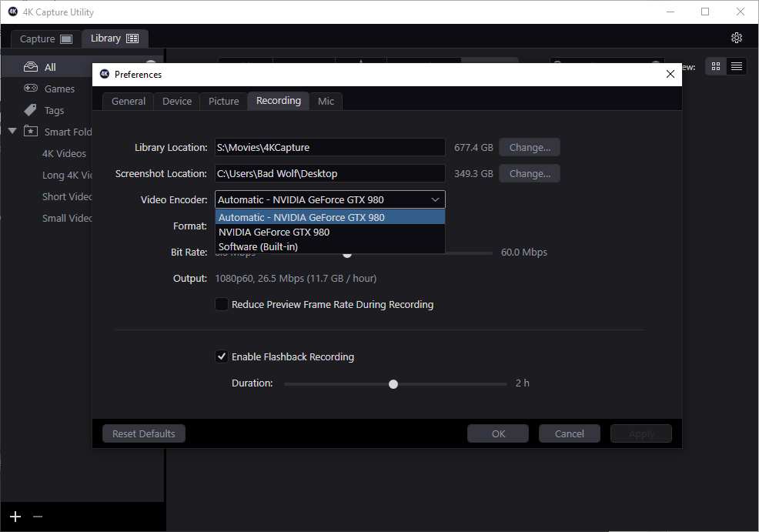This screenshot has height=532, width=759.
Task: Open the Mic preferences tab
Action: pos(326,101)
